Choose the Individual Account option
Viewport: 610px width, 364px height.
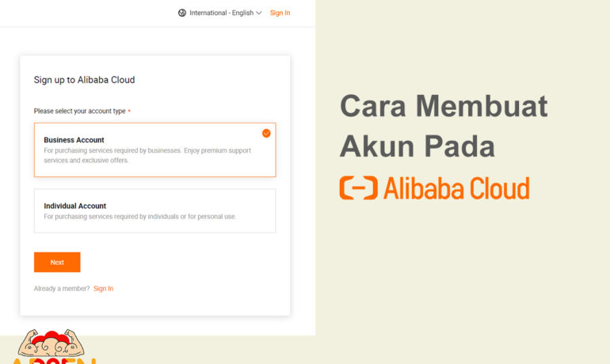pyautogui.click(x=154, y=211)
